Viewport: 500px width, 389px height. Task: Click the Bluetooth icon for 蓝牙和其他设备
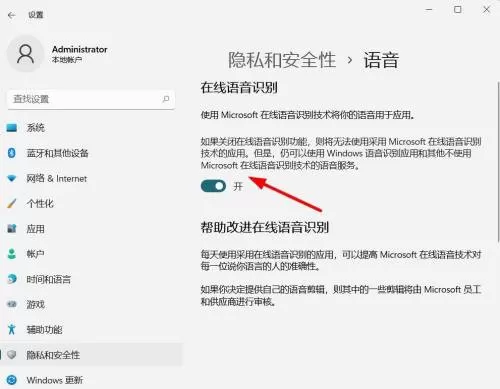click(x=12, y=153)
